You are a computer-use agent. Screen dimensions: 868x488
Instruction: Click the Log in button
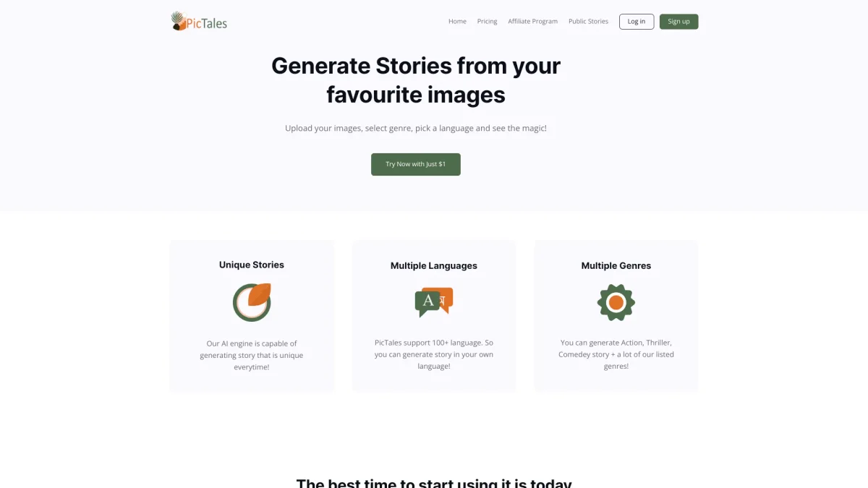click(x=637, y=22)
